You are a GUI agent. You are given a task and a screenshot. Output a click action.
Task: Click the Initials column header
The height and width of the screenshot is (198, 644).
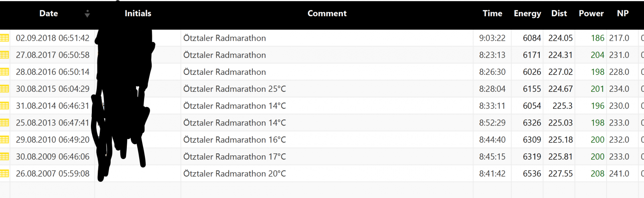pyautogui.click(x=138, y=14)
